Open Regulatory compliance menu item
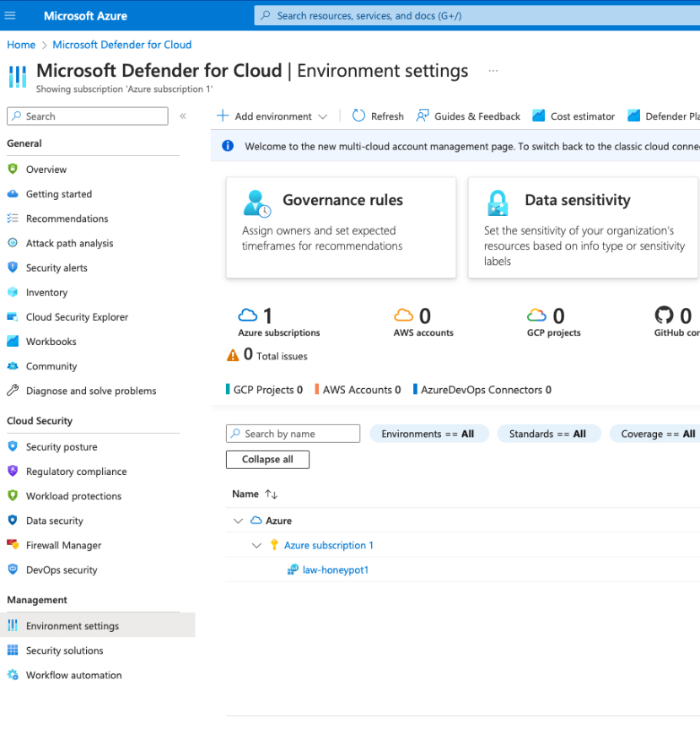 pos(76,472)
